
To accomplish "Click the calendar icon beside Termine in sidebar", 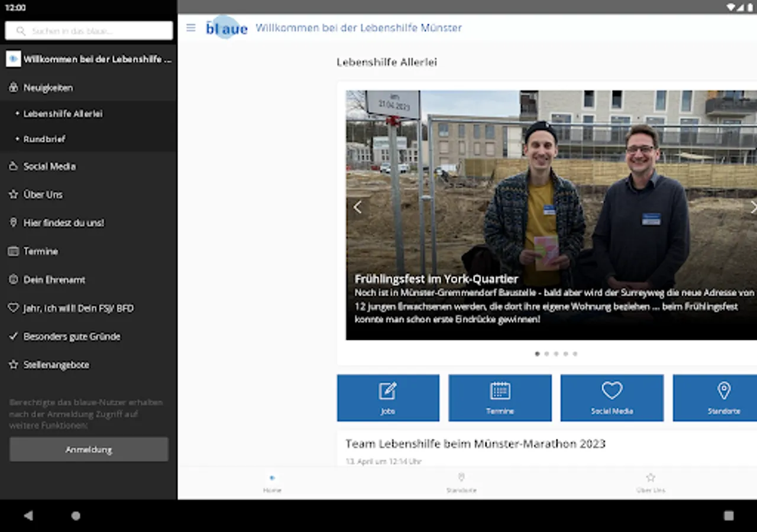I will tap(14, 251).
